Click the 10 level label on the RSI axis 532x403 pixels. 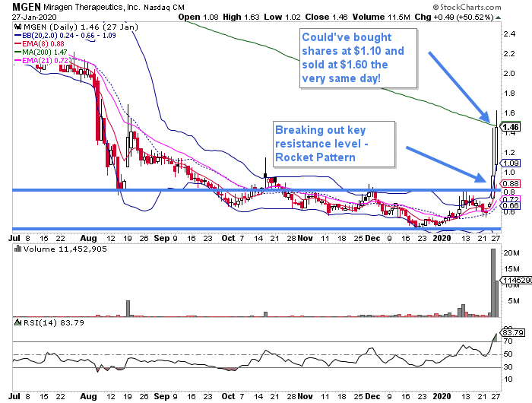pos(508,379)
